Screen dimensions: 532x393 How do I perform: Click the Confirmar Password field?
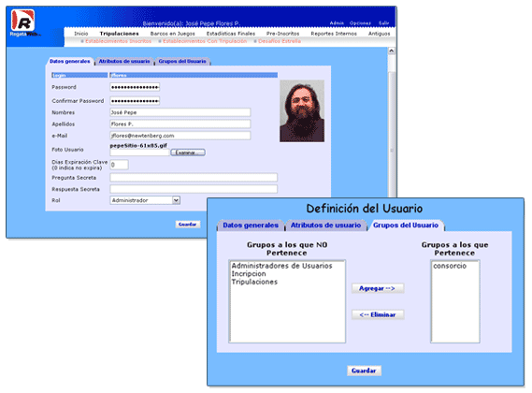[135, 101]
